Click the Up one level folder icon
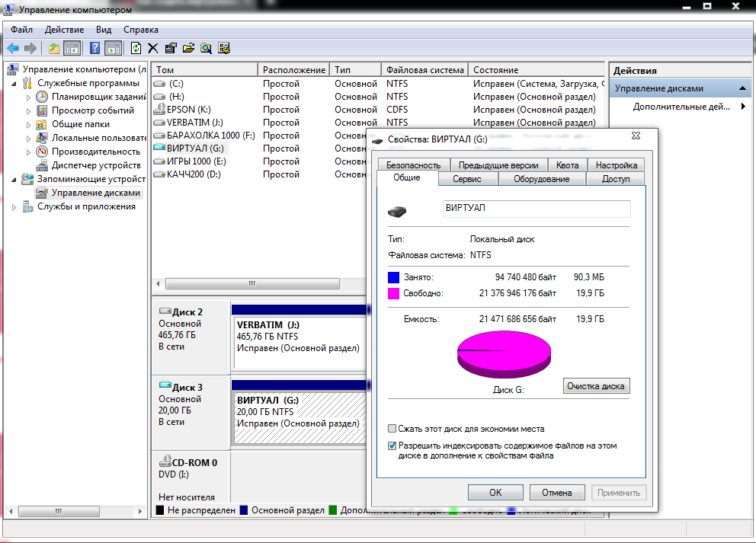This screenshot has height=543, width=756. [54, 48]
